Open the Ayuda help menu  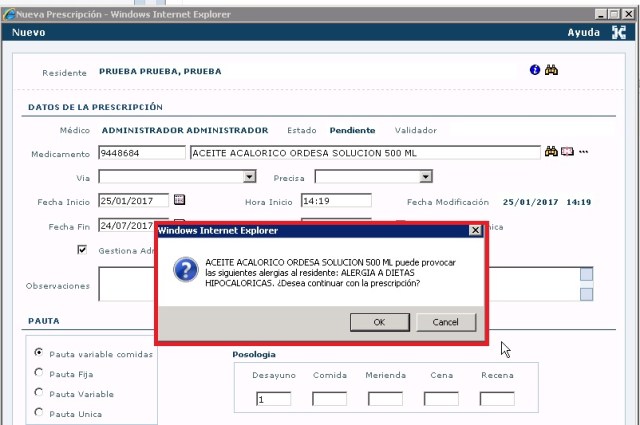click(583, 32)
